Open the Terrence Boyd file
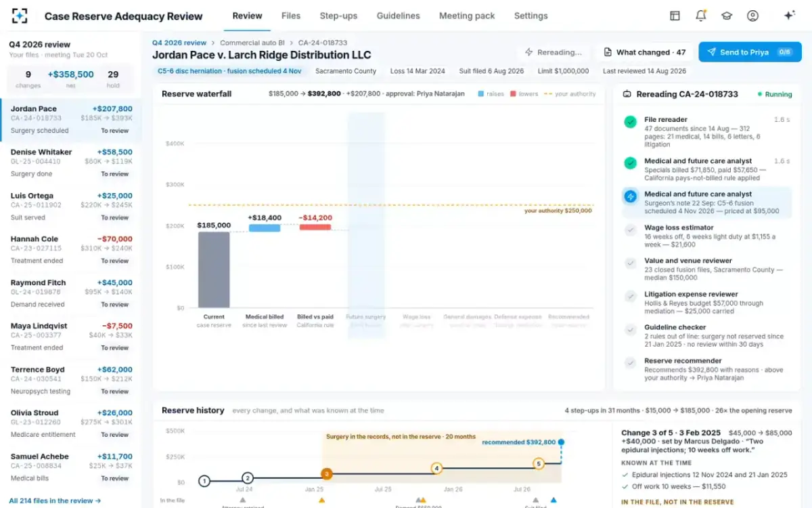Viewport: 812px width, 508px height. point(71,380)
